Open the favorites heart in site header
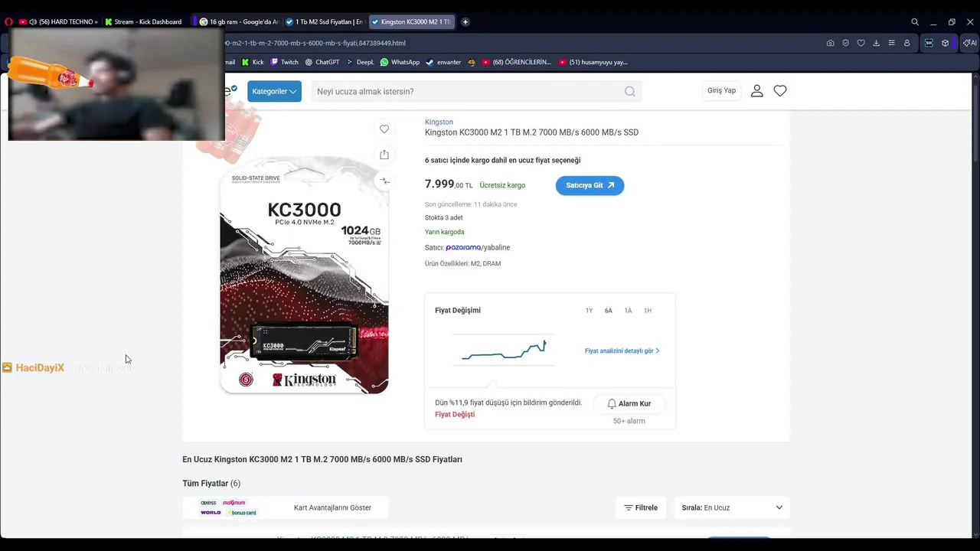The height and width of the screenshot is (551, 980). (x=780, y=91)
